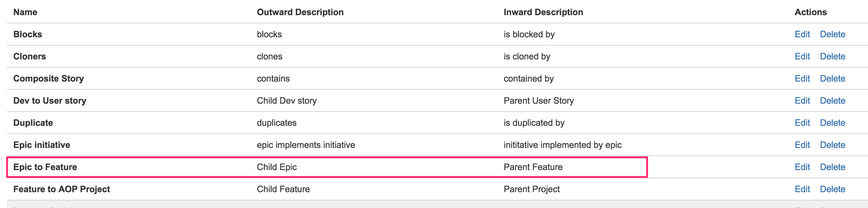The image size is (868, 208).
Task: Delete the Cloners link type
Action: tap(832, 56)
